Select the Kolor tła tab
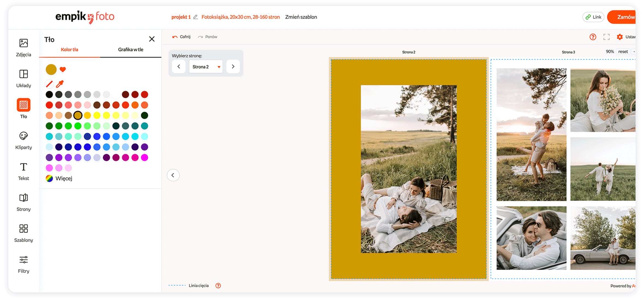644x298 pixels. [69, 50]
